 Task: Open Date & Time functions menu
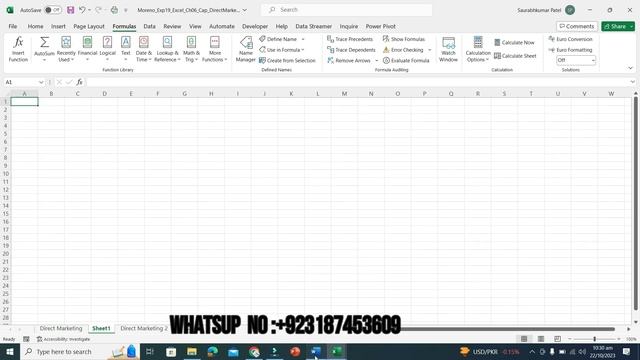(144, 49)
